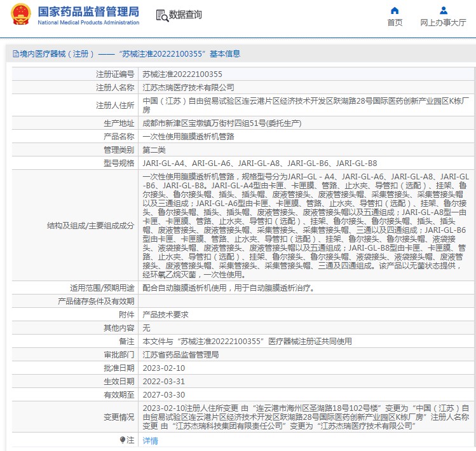Select the registrant address beginning 中国（江苏）自由贸易试验区
The image size is (476, 451).
click(306, 105)
